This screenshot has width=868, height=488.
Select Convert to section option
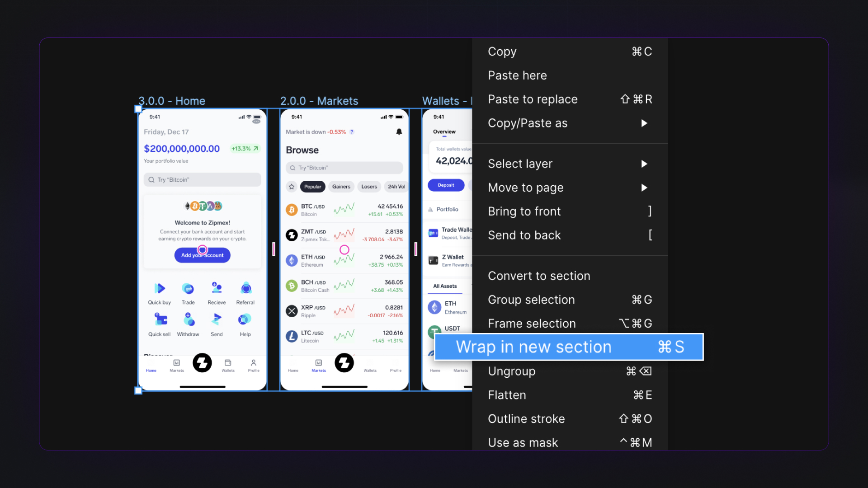pos(539,275)
